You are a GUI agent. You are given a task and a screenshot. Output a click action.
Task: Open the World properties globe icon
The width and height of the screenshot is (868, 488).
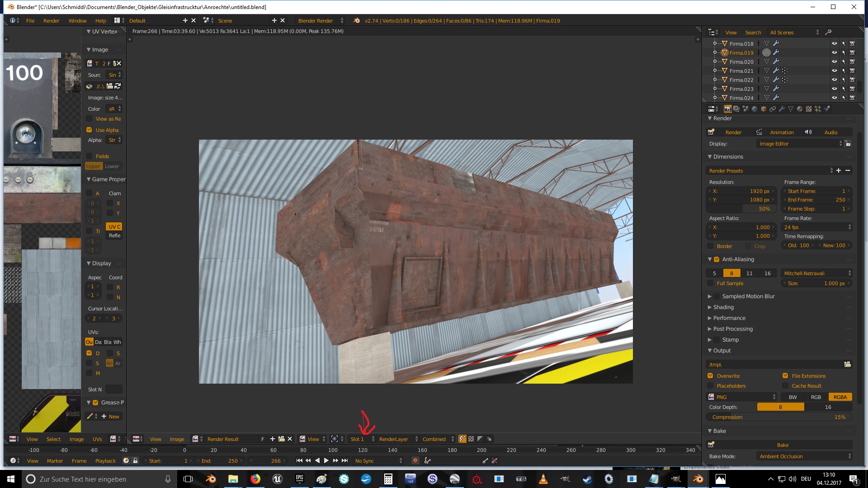click(x=755, y=109)
